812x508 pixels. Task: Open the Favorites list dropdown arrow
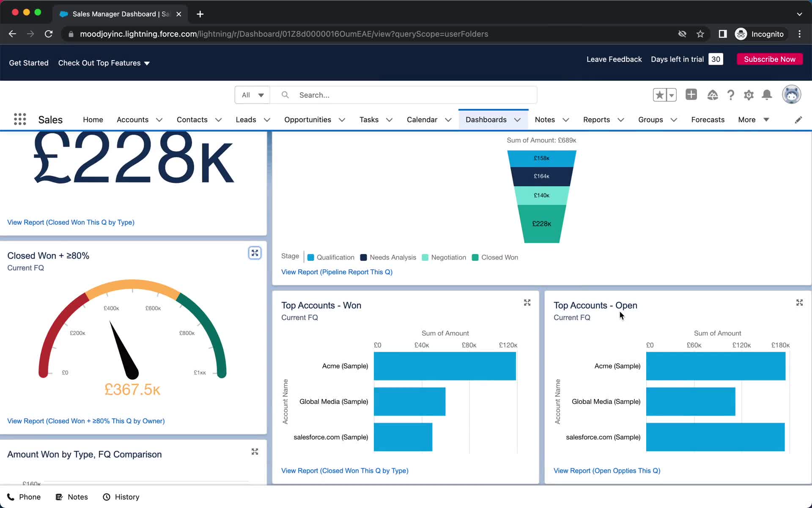click(671, 95)
